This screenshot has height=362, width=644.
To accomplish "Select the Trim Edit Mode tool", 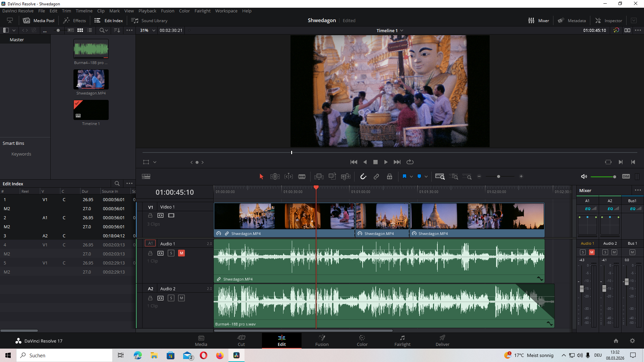I will [275, 177].
